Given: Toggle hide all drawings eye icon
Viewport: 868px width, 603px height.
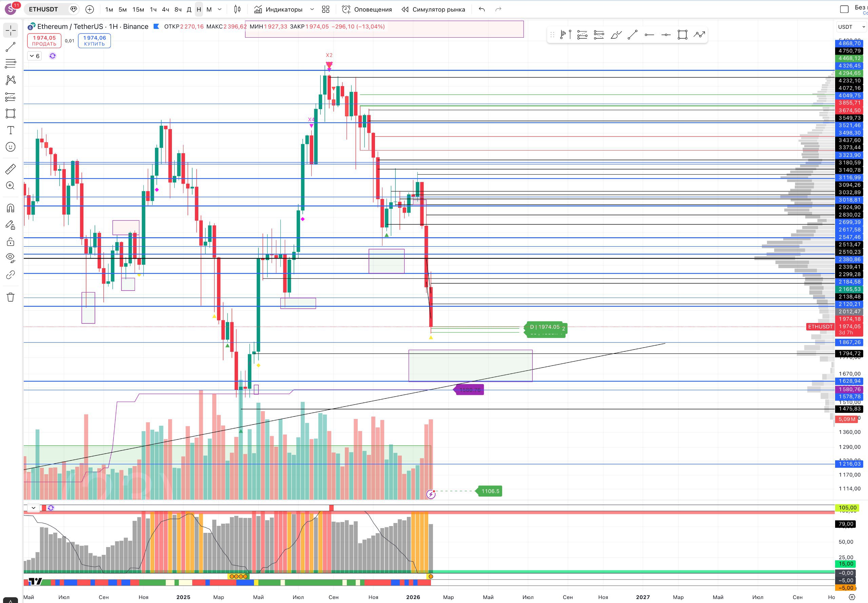Looking at the screenshot, I should 11,258.
